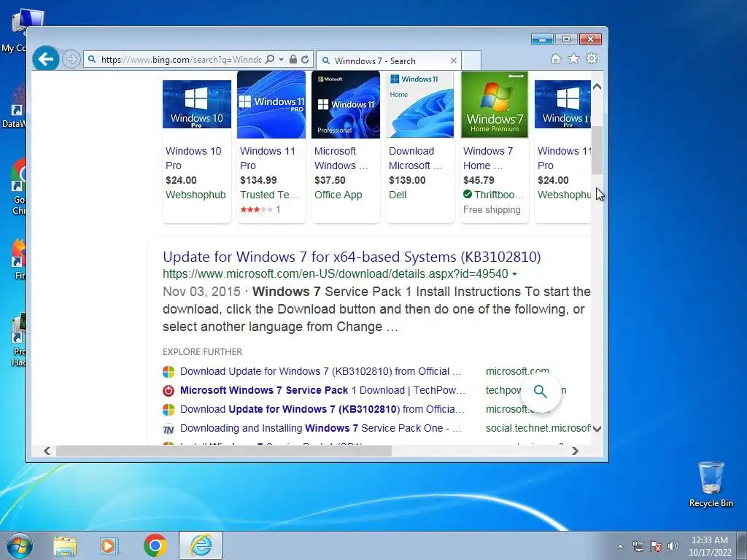
Task: Go to the Home page icon
Action: (x=555, y=58)
